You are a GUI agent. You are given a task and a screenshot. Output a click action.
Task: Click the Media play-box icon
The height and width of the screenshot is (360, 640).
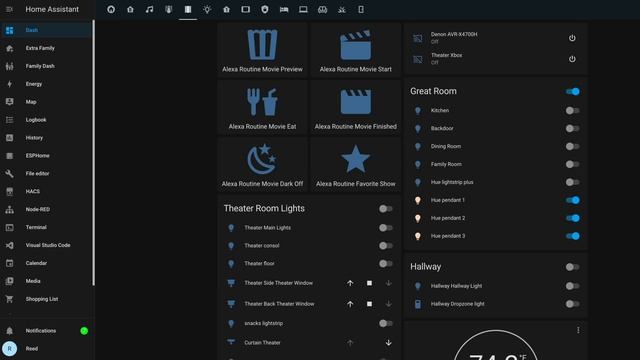coord(9,281)
